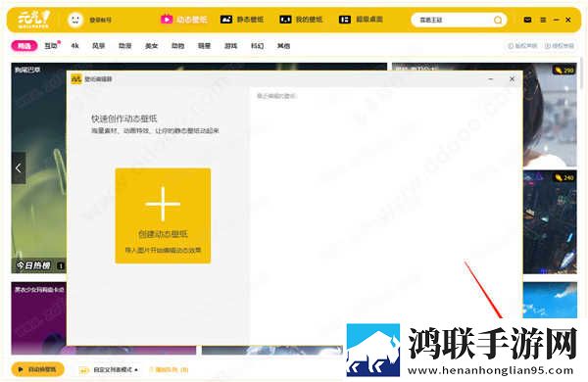Select the 其他 other category
This screenshot has height=382, width=588.
(283, 46)
